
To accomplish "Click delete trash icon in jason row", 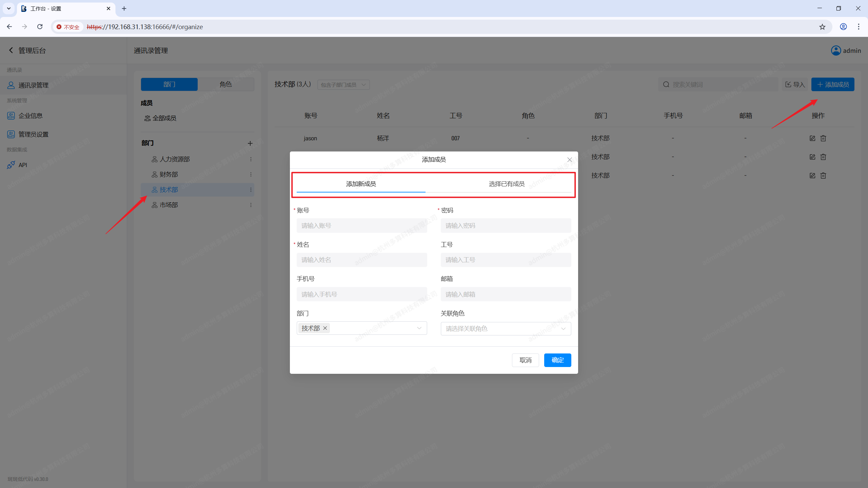I will [823, 138].
